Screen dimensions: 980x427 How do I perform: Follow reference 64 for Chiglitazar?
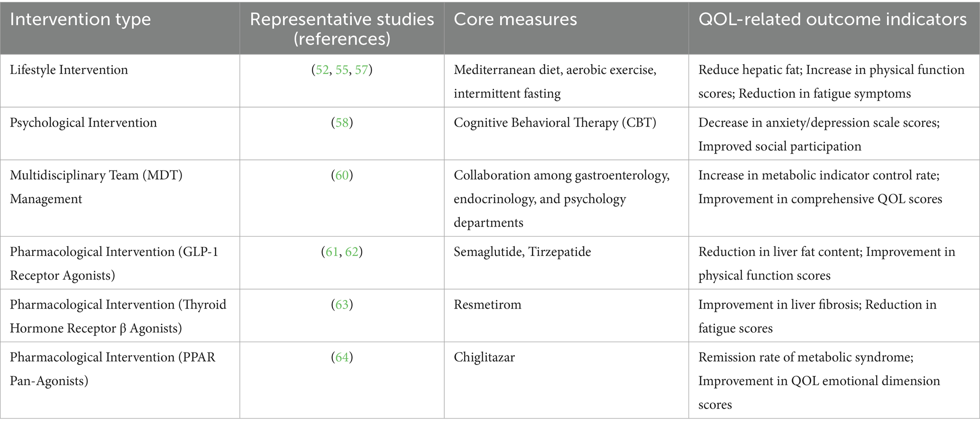point(342,357)
